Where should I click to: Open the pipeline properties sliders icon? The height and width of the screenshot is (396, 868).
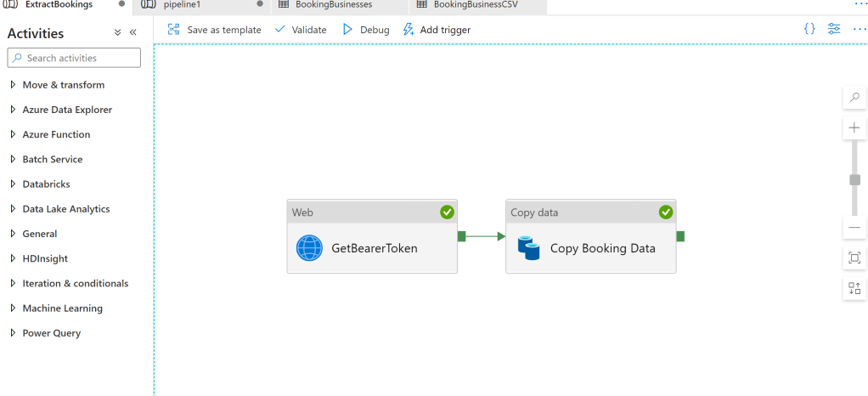[x=834, y=30]
